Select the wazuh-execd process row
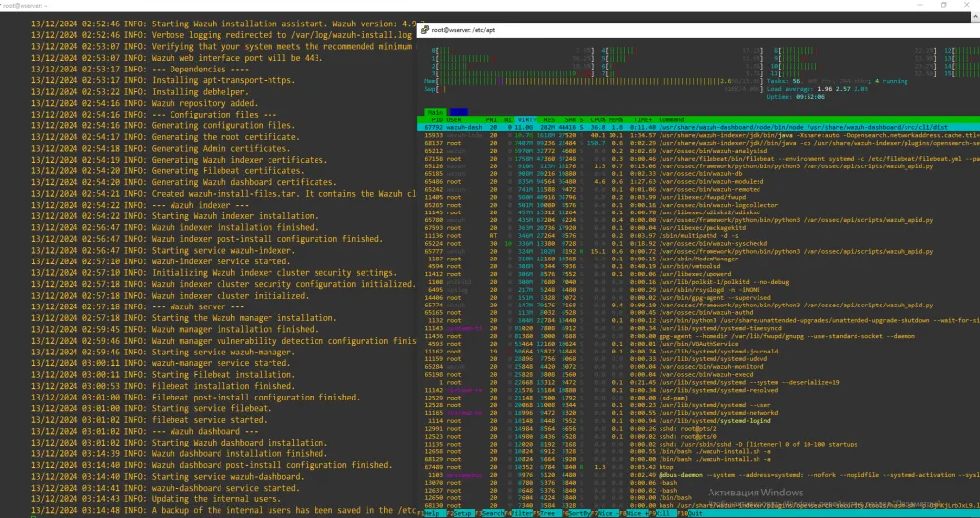The height and width of the screenshot is (518, 980). tap(699, 374)
